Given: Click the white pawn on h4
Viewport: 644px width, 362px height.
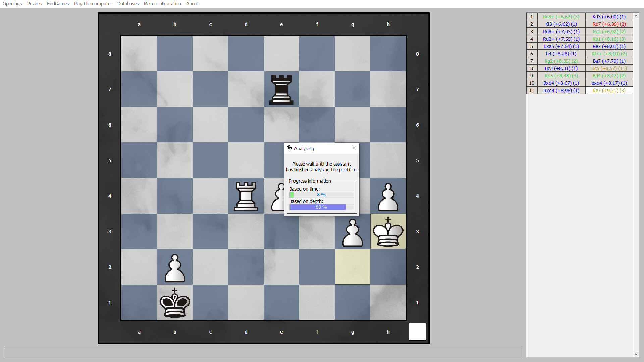Looking at the screenshot, I should coord(388,196).
